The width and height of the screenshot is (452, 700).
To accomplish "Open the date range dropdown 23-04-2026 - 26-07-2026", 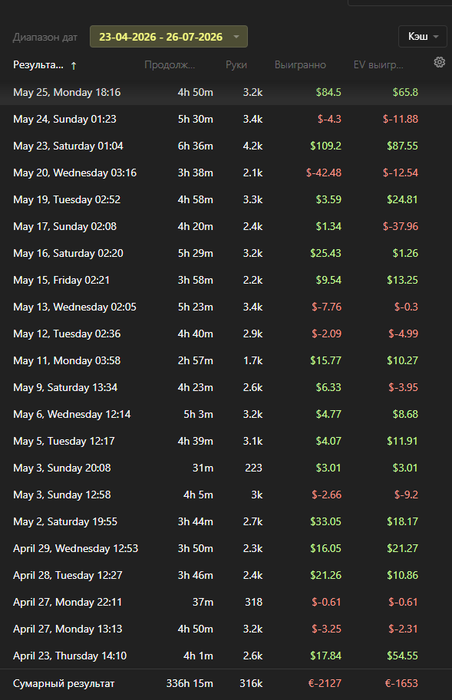I will (169, 37).
